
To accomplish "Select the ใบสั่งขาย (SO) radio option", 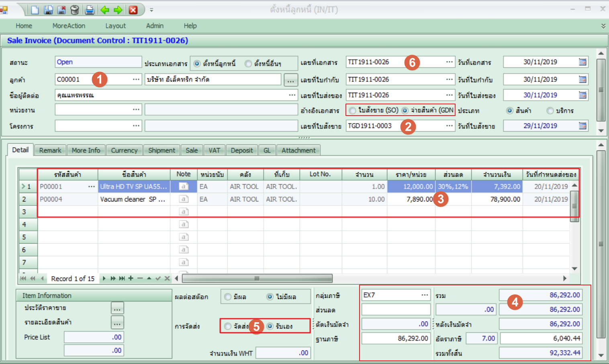I will point(353,110).
